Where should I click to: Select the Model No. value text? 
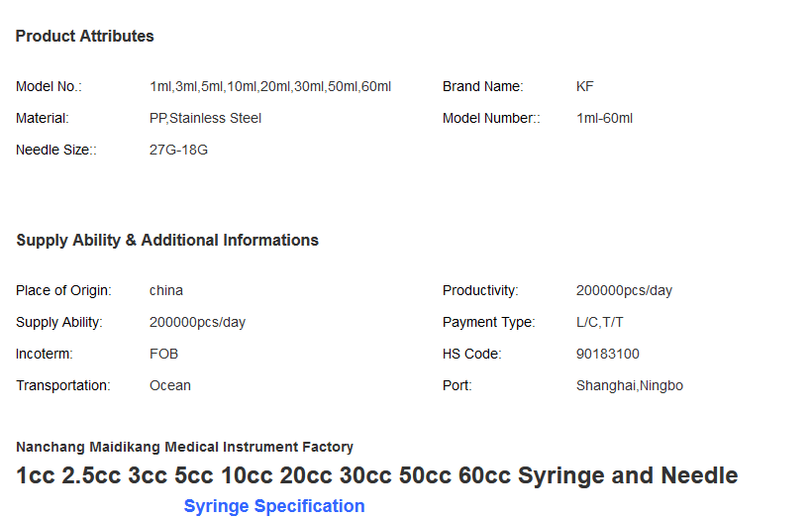tap(270, 86)
